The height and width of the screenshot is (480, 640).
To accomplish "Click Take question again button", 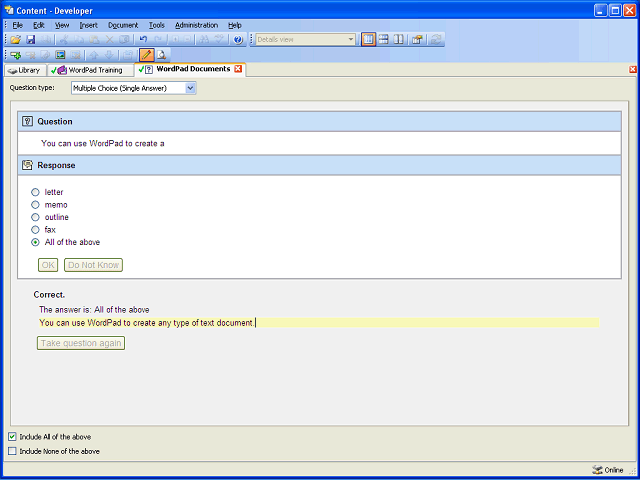I will tap(81, 343).
